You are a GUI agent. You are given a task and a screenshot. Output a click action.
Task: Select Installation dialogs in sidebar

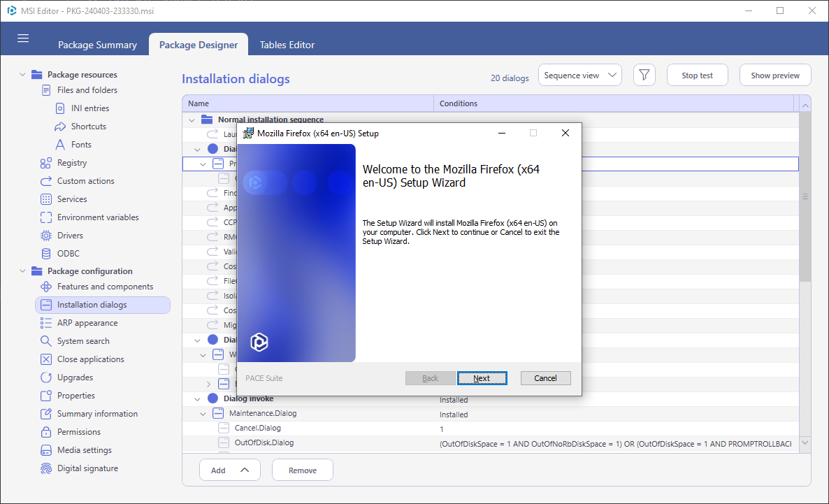(103, 305)
